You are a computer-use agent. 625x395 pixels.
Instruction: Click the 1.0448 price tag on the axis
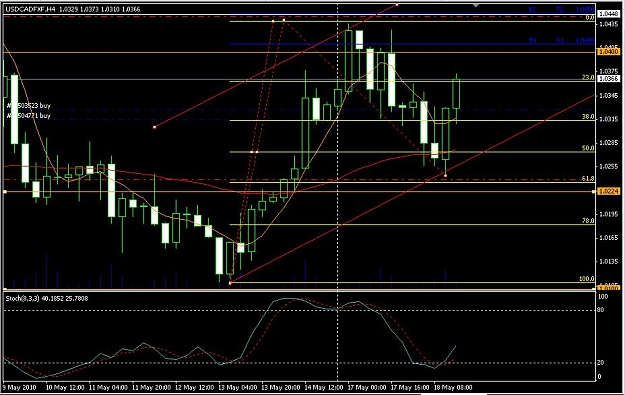pyautogui.click(x=608, y=14)
